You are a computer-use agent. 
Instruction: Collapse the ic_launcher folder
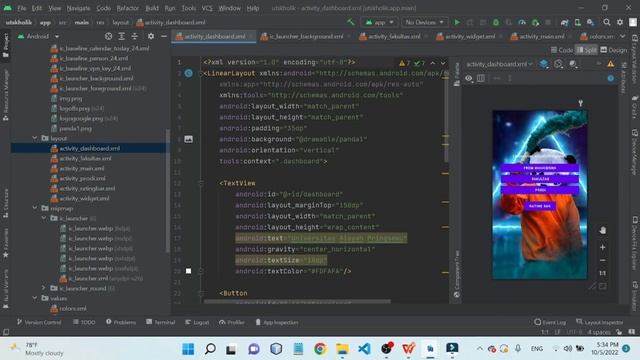44,218
